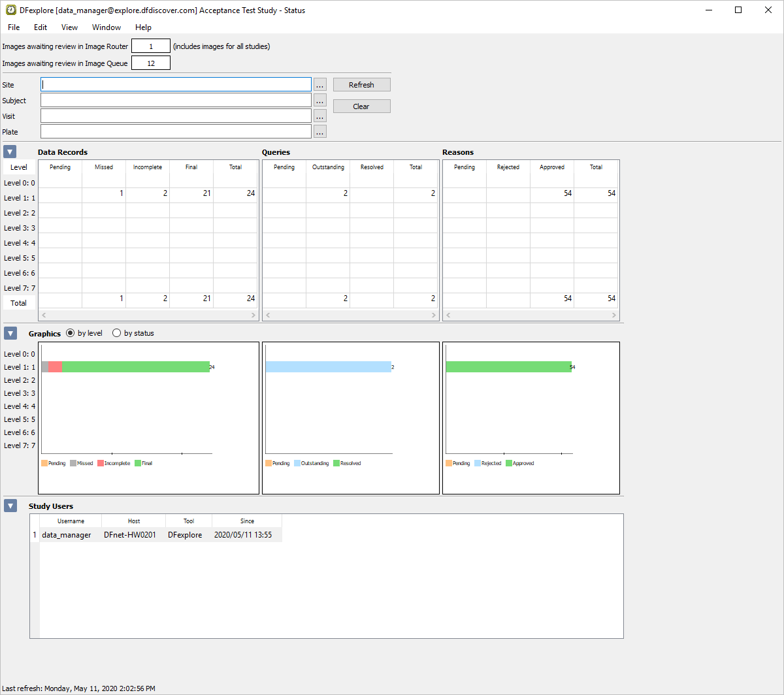Select the data_manager row in Study Users
Screen dimensions: 784x695
65,535
